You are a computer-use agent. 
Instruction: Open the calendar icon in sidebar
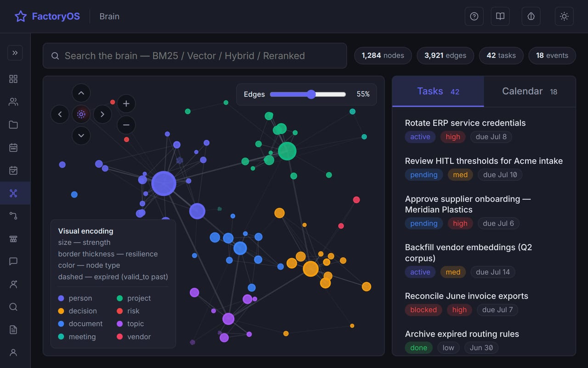(13, 148)
